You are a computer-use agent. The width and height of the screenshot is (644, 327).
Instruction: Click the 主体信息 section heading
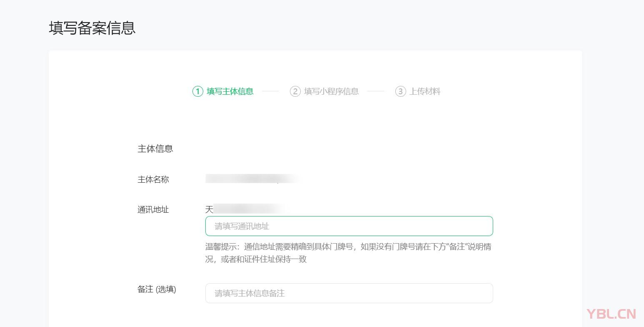155,149
